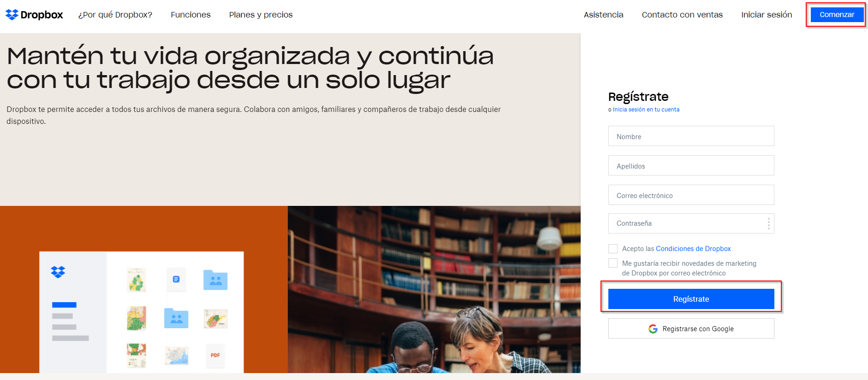Open the Asistencia page
Viewport: 868px width, 380px height.
[603, 15]
